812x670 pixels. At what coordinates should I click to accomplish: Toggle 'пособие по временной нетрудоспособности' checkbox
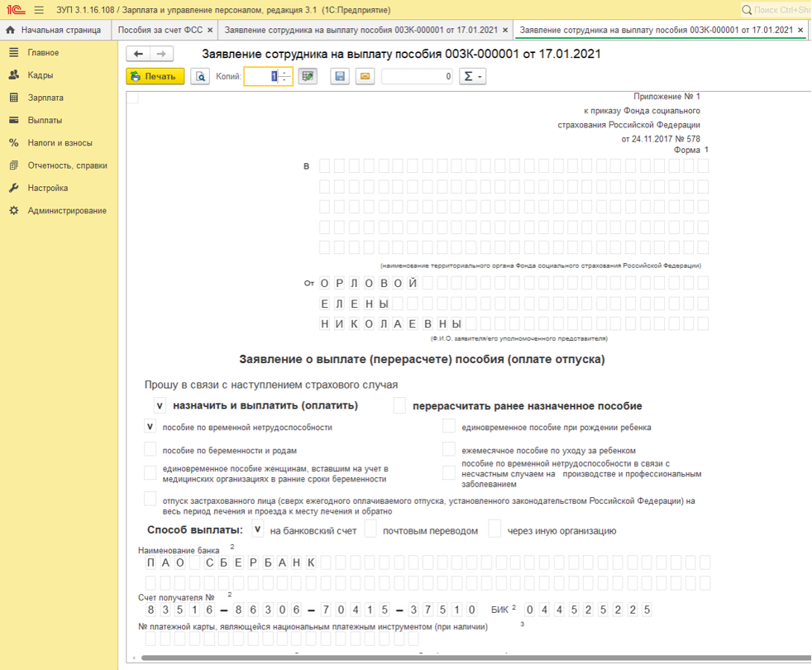(x=150, y=427)
